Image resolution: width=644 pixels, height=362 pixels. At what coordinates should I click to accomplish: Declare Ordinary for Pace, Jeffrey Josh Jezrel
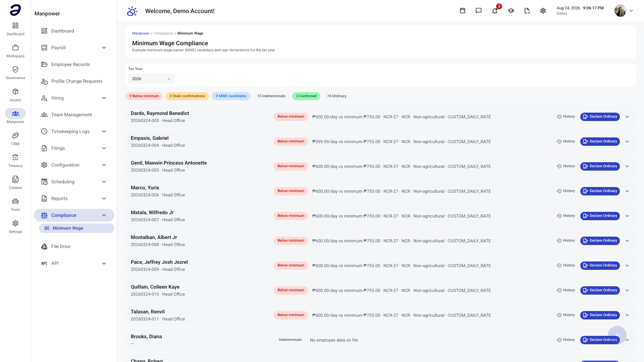coord(600,265)
